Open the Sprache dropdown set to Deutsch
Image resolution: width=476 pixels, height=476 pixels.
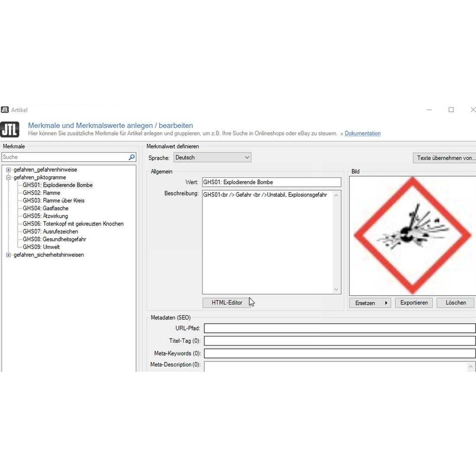coord(212,157)
